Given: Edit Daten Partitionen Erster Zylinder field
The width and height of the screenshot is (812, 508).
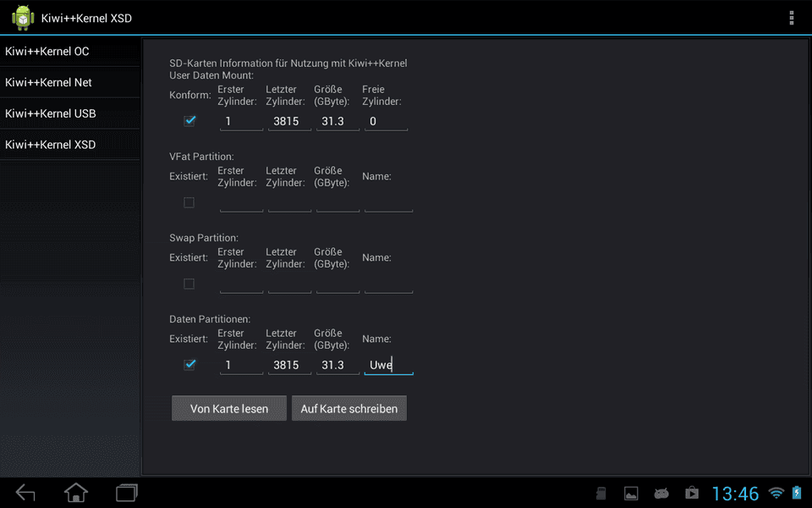Looking at the screenshot, I should [x=241, y=365].
